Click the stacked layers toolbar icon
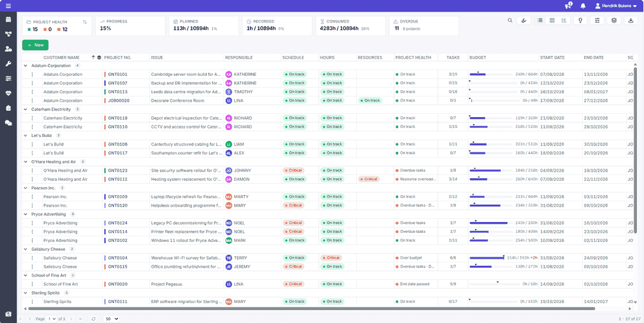The height and width of the screenshot is (323, 644). point(614,21)
